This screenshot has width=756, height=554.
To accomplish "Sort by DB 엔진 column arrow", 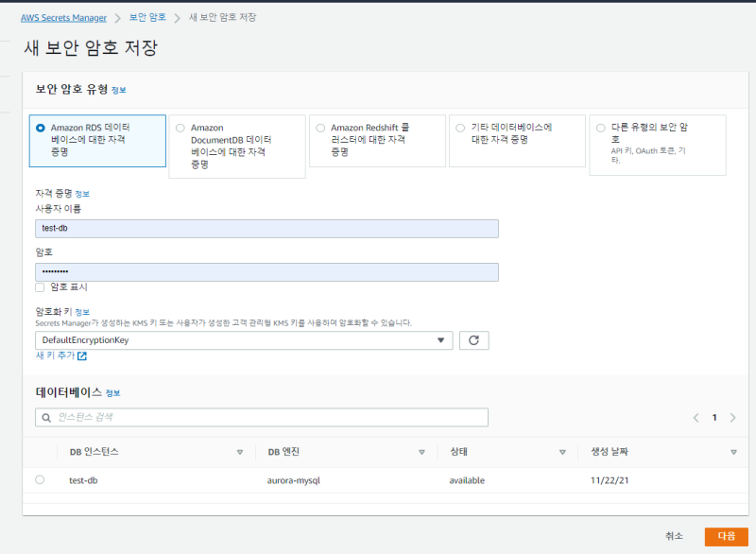I will (x=421, y=452).
